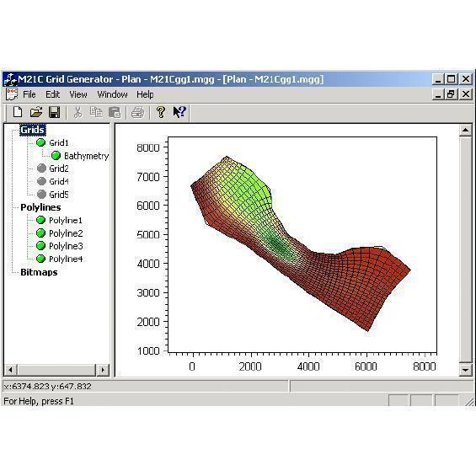Close the inner Plan document window
476x476 pixels.
click(466, 94)
